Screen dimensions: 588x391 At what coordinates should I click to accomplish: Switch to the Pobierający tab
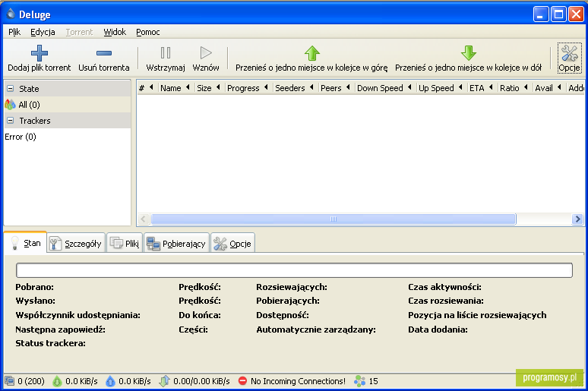(176, 244)
